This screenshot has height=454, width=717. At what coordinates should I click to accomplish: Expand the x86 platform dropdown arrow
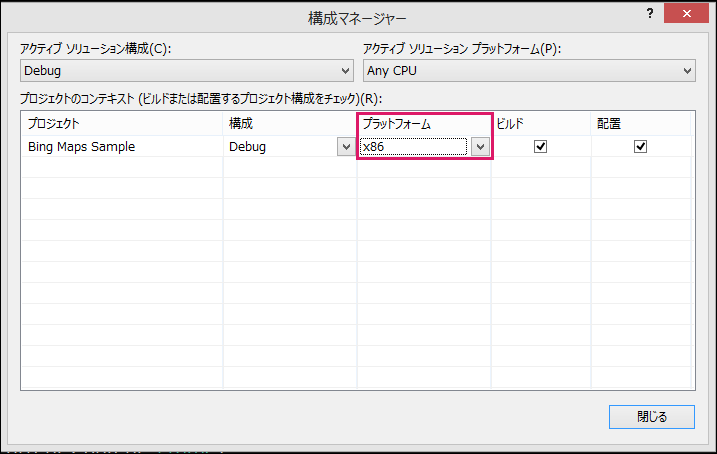point(480,147)
